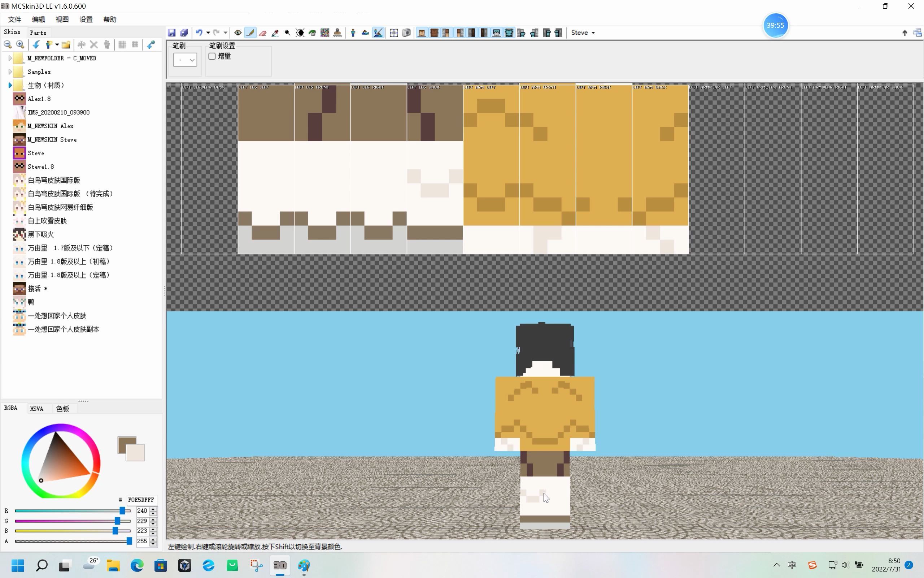Open the 视图 menu
924x578 pixels.
pos(62,20)
